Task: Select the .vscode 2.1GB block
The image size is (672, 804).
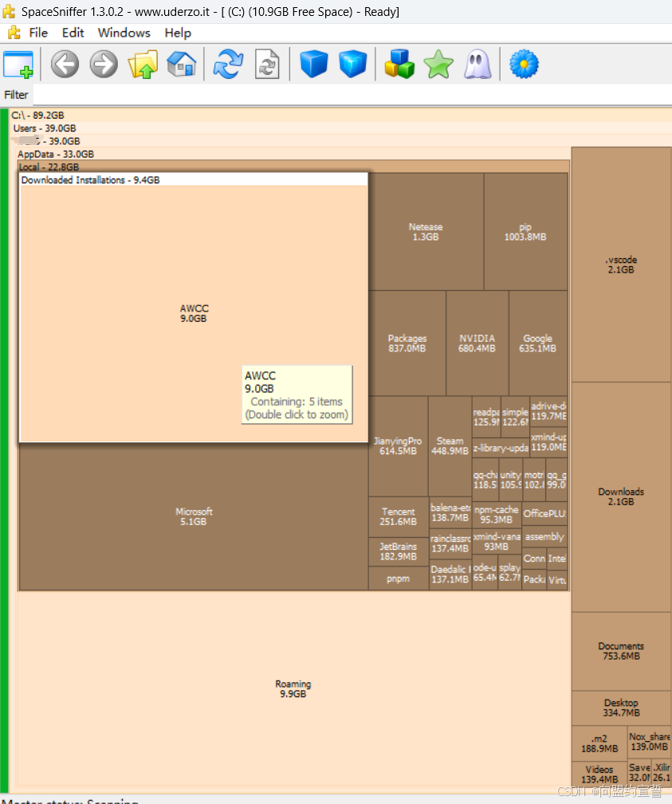Action: [621, 265]
